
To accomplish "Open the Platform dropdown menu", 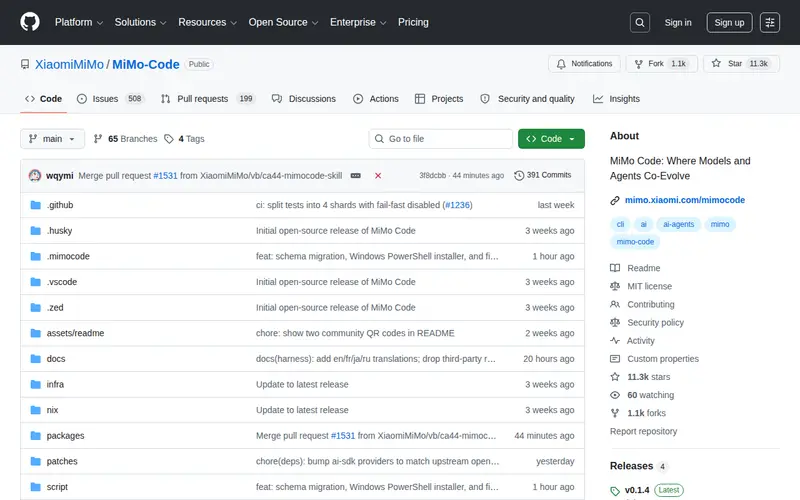I will (x=79, y=22).
